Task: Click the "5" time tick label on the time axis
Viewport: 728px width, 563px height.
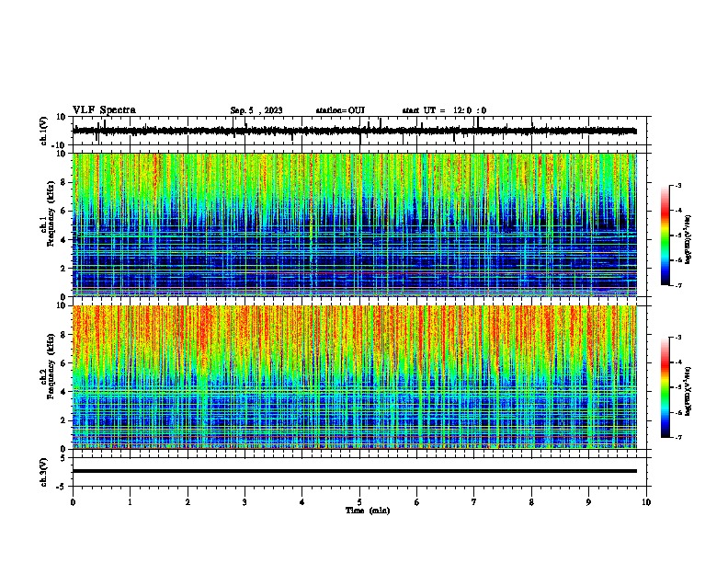Action: [x=359, y=501]
